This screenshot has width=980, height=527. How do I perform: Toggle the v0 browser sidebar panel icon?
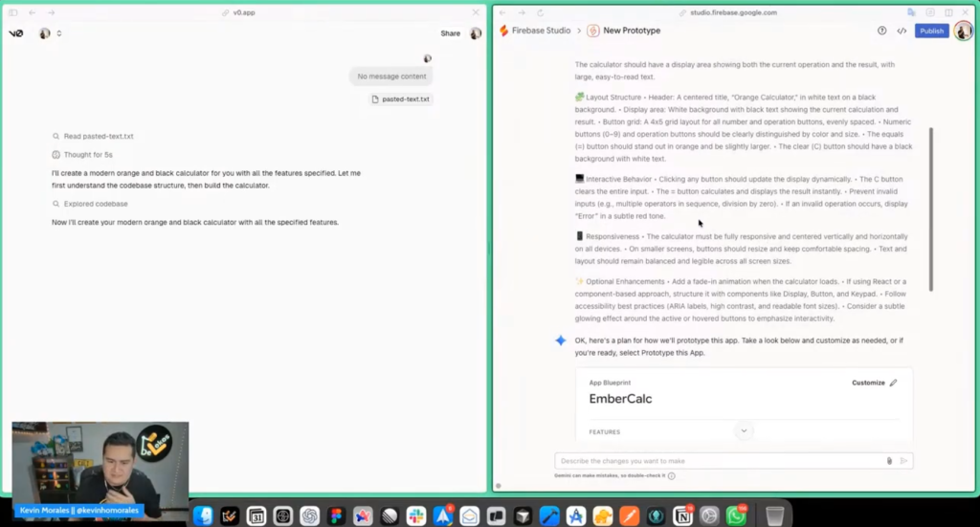pyautogui.click(x=13, y=12)
